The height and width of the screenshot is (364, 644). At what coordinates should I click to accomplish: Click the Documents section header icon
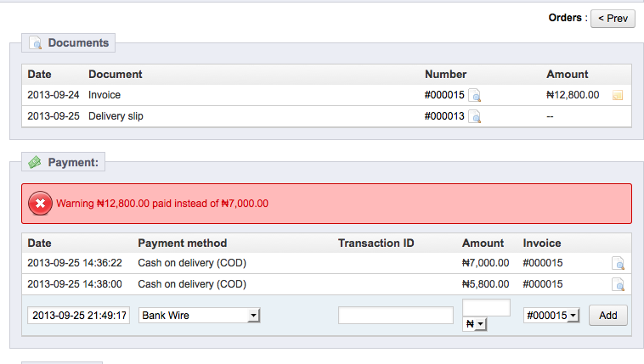[x=36, y=42]
